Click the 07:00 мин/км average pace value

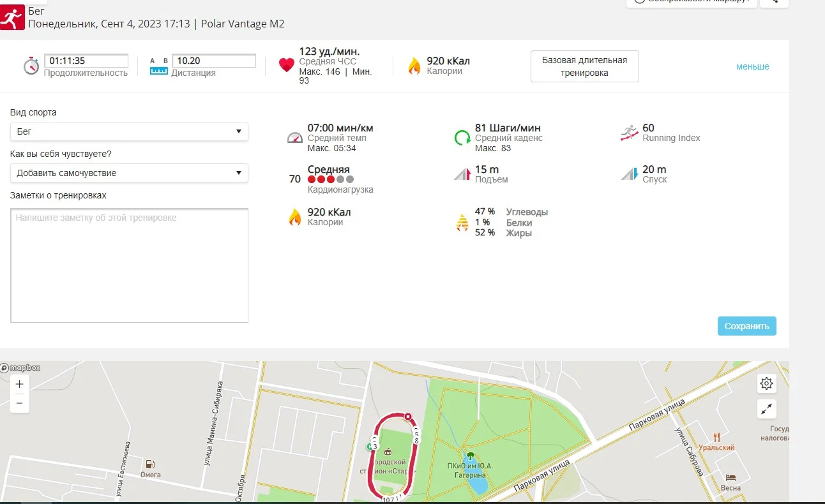click(340, 128)
